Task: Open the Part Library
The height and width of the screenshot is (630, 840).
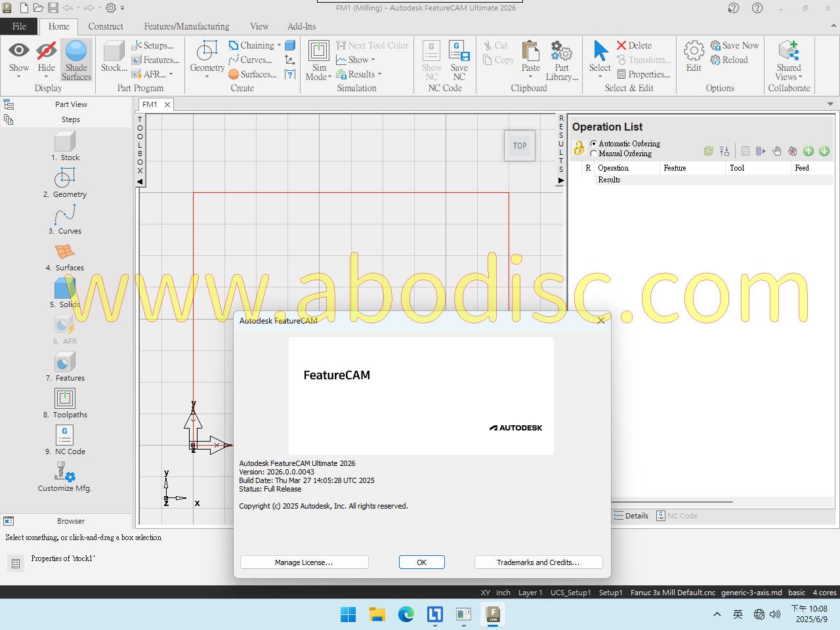Action: tap(562, 60)
